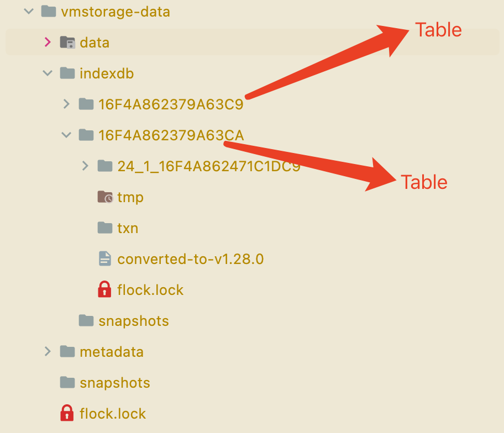Select the tmp folder label
This screenshot has height=433, width=504.
pyautogui.click(x=130, y=197)
